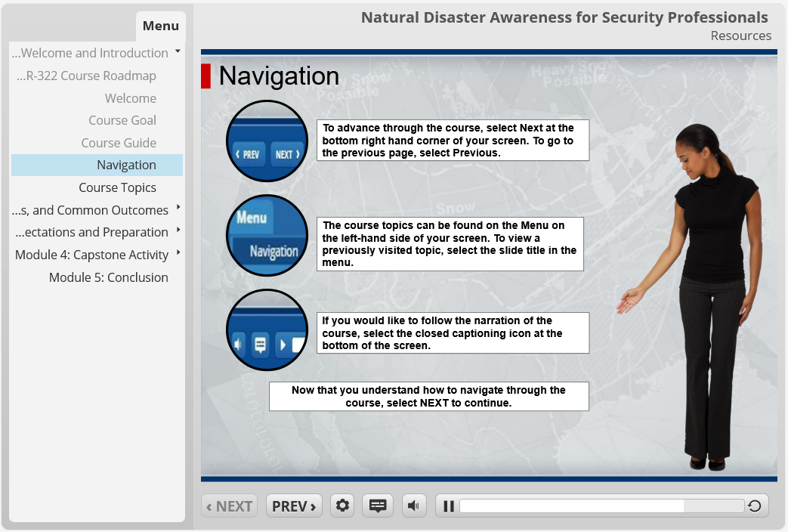Select the Menu tab

(160, 26)
